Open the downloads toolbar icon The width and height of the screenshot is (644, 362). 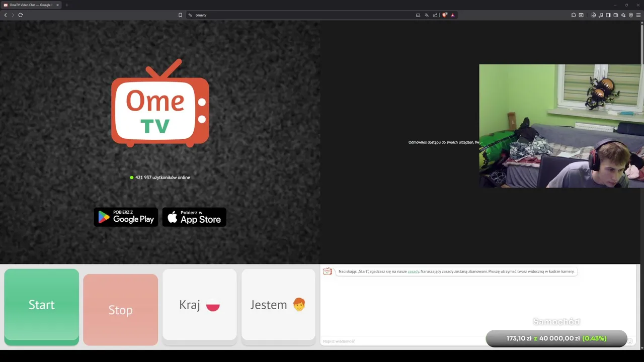tap(593, 15)
